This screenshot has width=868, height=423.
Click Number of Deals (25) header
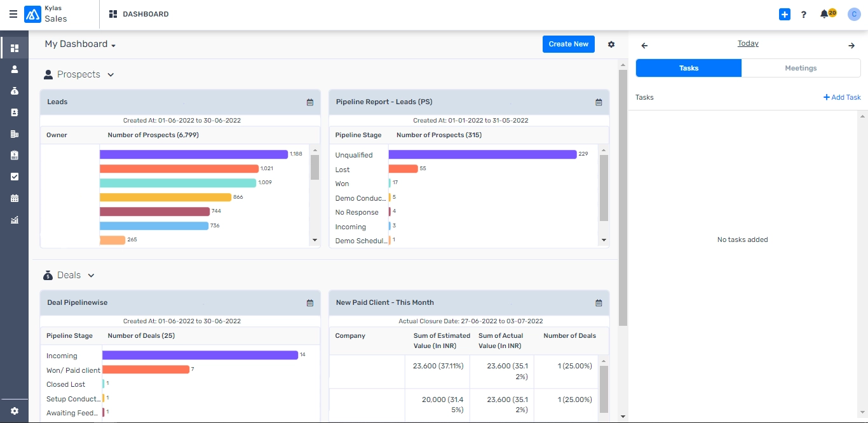coord(141,335)
